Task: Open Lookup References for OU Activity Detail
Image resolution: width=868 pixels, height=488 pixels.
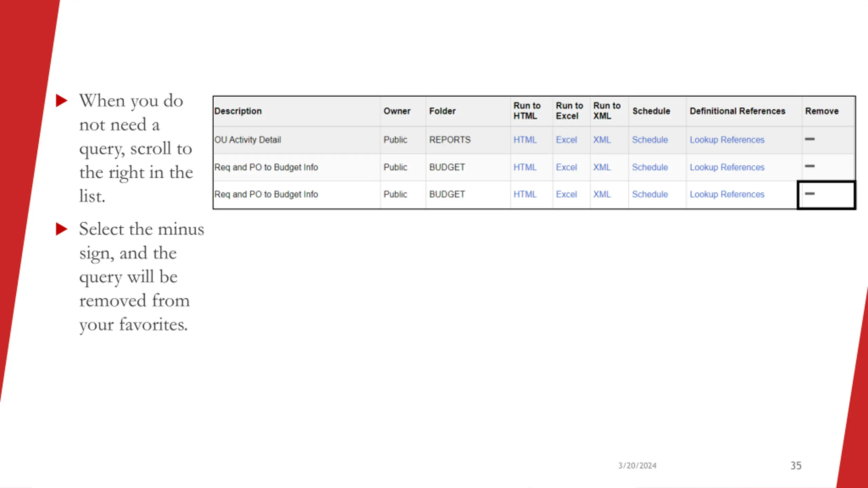Action: point(727,140)
